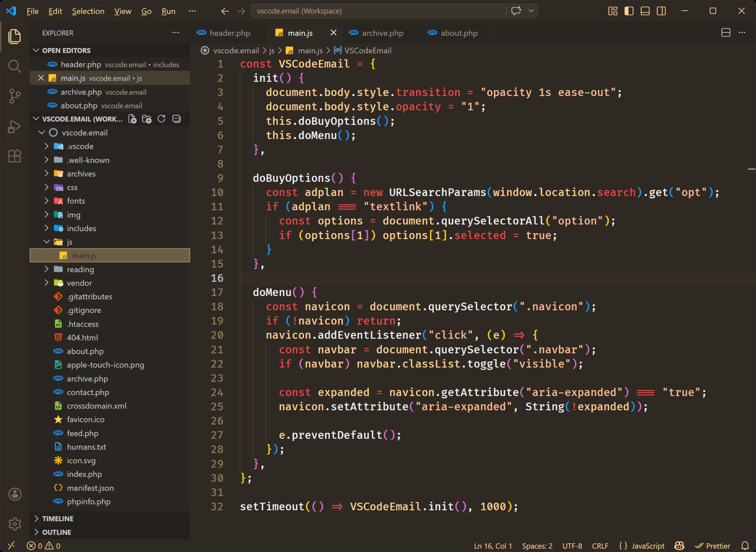Collapse the js folder
This screenshot has width=756, height=552.
coord(46,242)
